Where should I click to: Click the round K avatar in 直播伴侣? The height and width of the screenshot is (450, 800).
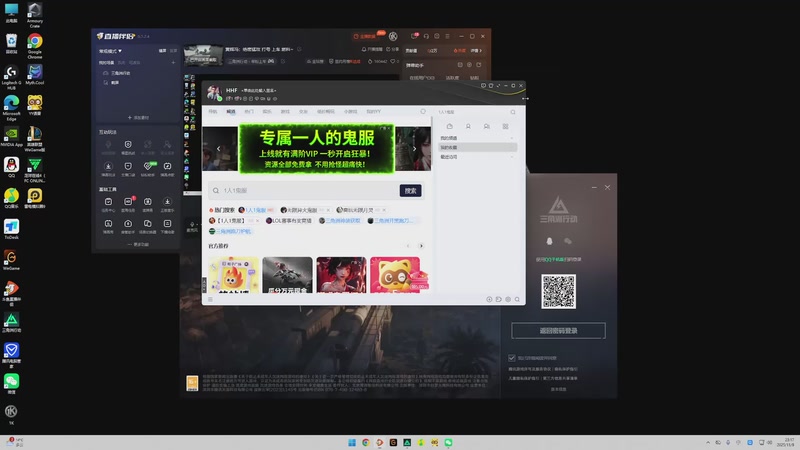(x=393, y=36)
